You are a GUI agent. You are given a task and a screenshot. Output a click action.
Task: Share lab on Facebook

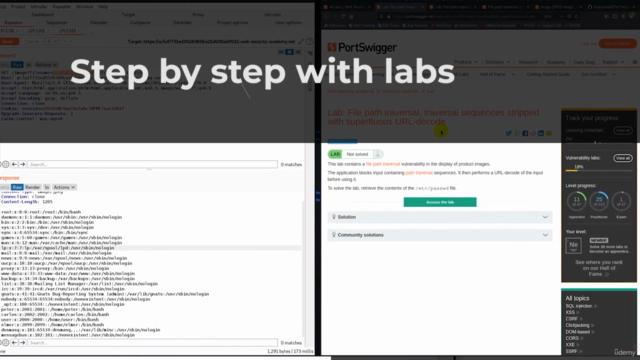click(525, 133)
